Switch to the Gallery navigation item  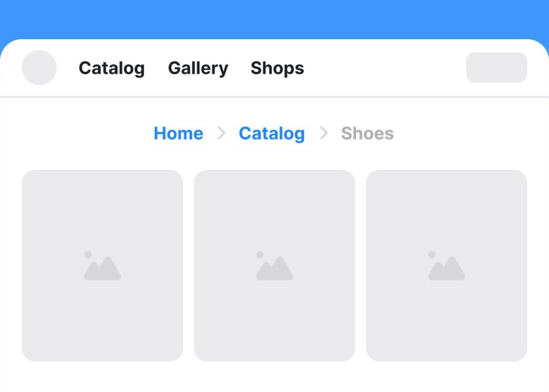(198, 68)
